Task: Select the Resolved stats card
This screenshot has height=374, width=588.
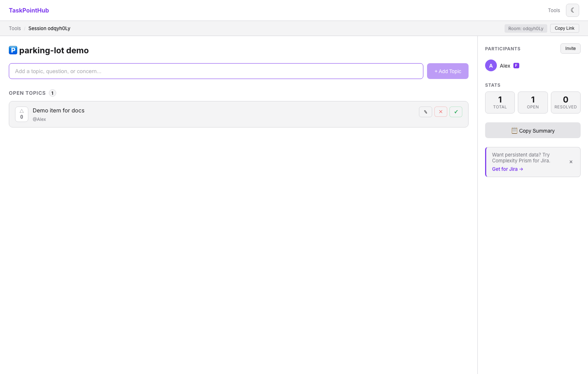Action: pos(566,103)
